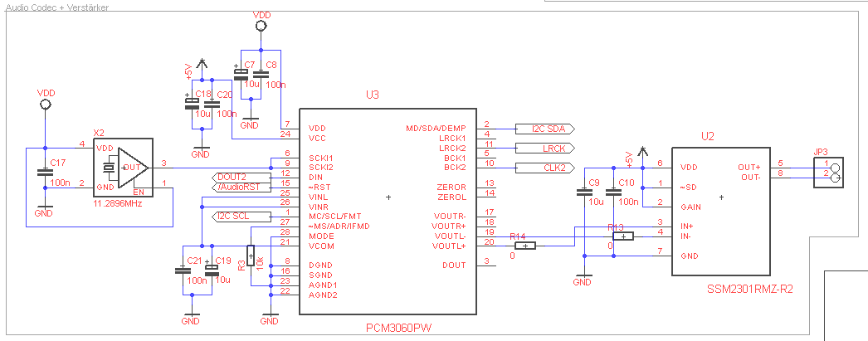Select the C7 polarized capacitor symbol
868x341 pixels.
[241, 74]
